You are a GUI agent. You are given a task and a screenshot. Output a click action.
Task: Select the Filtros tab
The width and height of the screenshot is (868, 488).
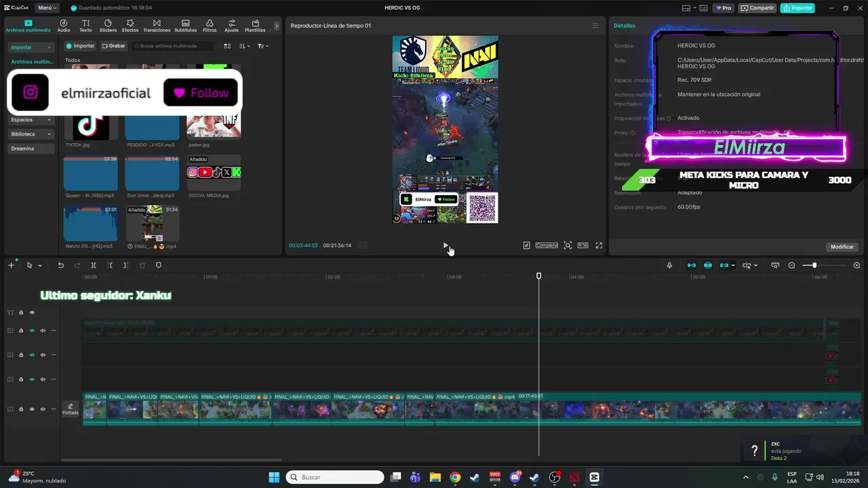pyautogui.click(x=210, y=26)
